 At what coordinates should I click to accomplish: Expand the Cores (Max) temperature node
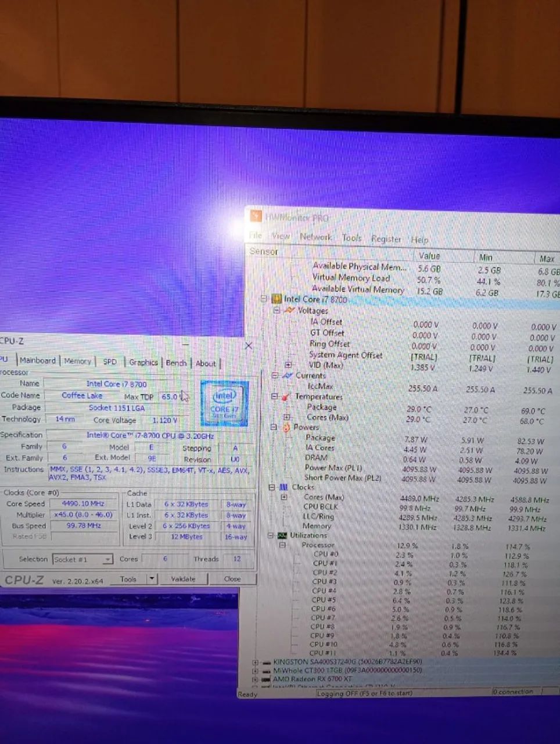[x=286, y=417]
